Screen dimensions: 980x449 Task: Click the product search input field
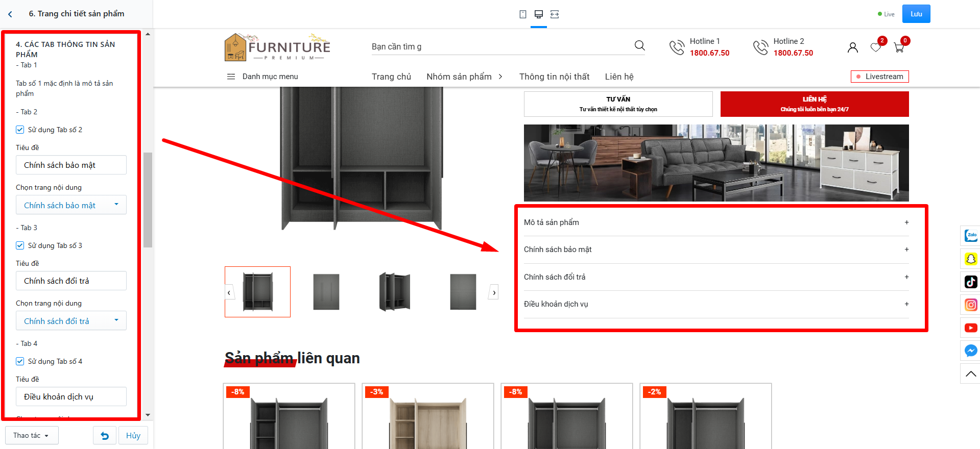click(x=500, y=46)
